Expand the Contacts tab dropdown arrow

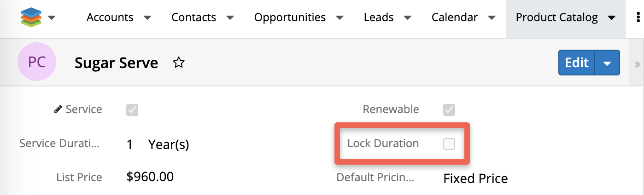(230, 18)
